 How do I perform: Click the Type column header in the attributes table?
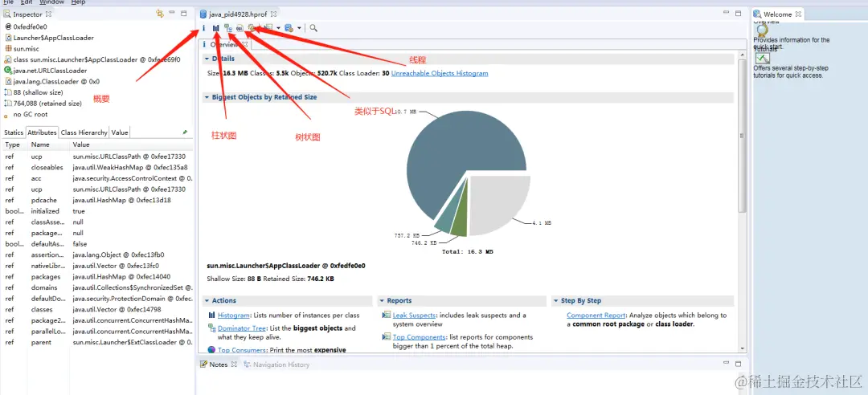(x=14, y=145)
